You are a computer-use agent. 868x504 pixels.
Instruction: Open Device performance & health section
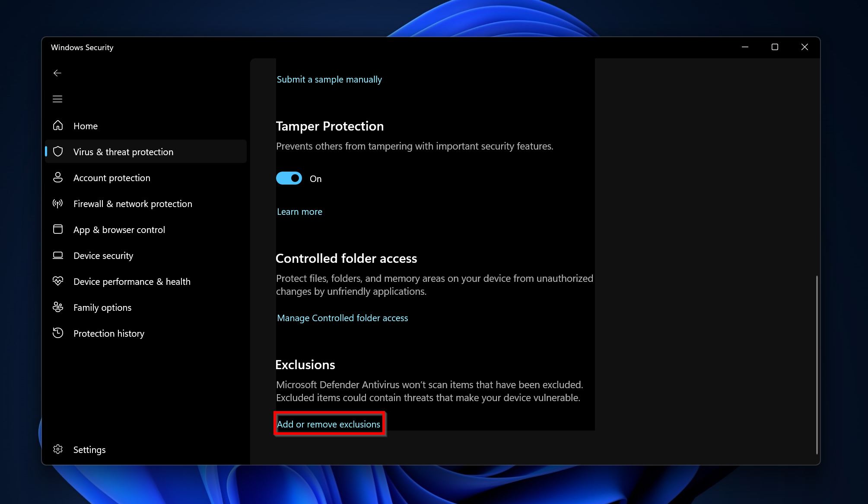point(132,281)
